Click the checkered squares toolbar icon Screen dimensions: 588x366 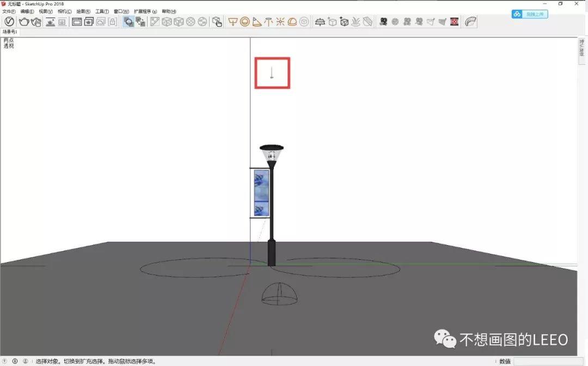(140, 22)
